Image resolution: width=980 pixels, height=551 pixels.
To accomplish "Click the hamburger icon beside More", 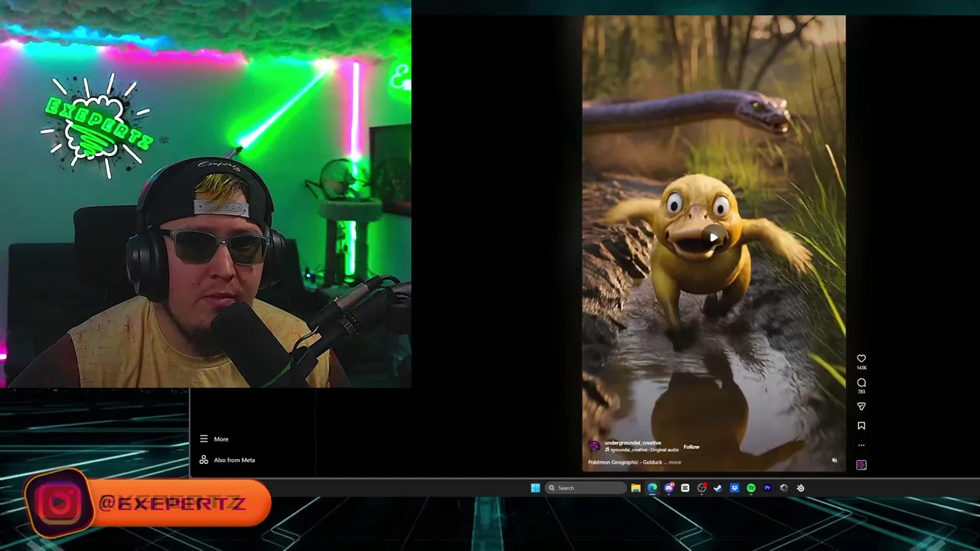I will pyautogui.click(x=204, y=439).
